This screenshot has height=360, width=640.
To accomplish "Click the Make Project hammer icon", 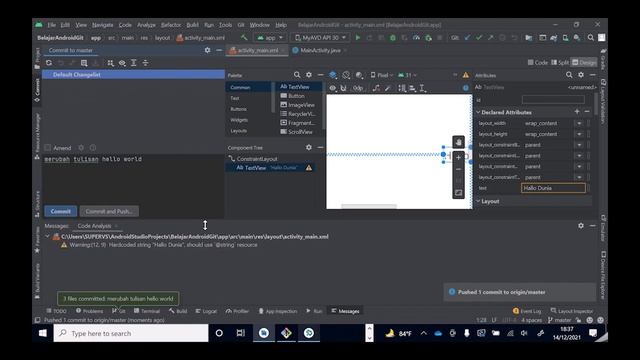I will (244, 38).
